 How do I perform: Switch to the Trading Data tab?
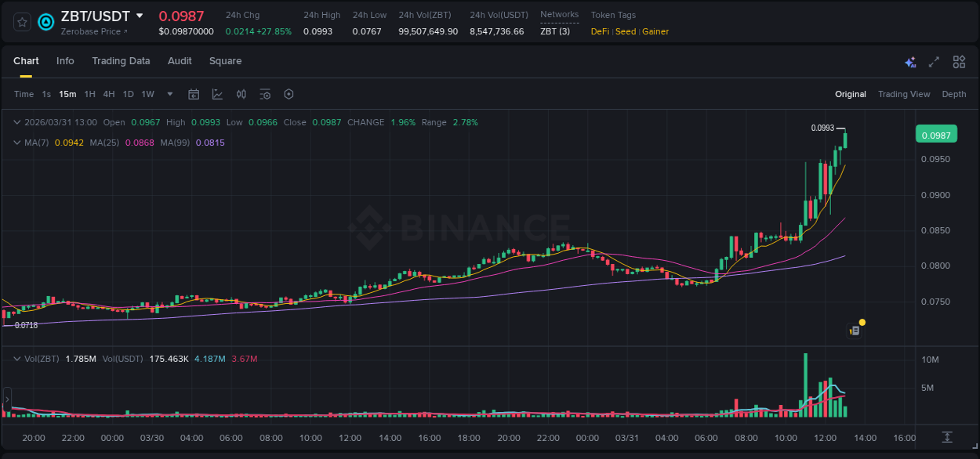pyautogui.click(x=121, y=61)
